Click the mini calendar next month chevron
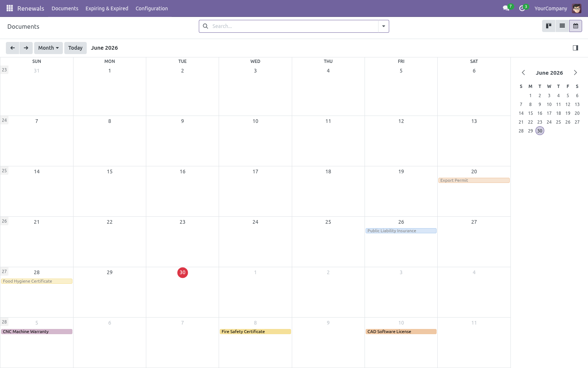This screenshot has height=368, width=588. tap(576, 72)
